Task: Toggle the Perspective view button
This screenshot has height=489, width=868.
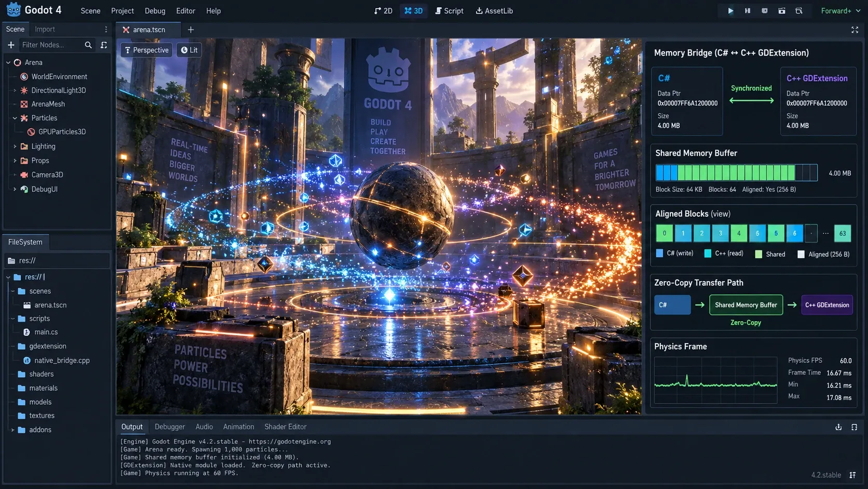Action: click(146, 50)
